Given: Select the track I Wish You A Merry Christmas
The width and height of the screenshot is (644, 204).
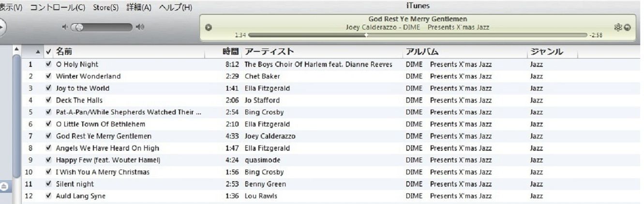Looking at the screenshot, I should click(x=103, y=172).
